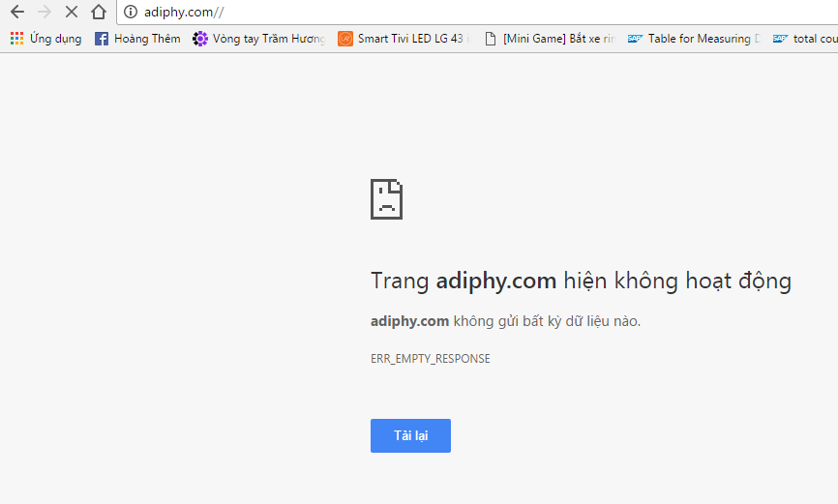View site information icon in address bar
838x504 pixels.
(x=131, y=12)
